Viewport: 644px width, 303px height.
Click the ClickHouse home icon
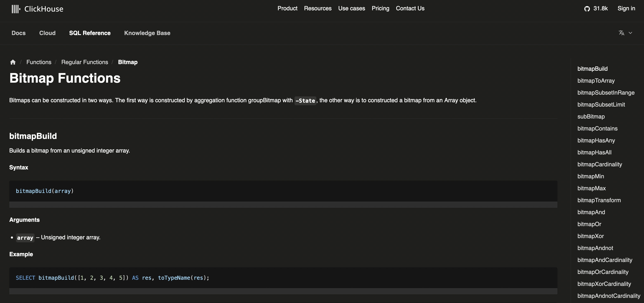coord(12,62)
